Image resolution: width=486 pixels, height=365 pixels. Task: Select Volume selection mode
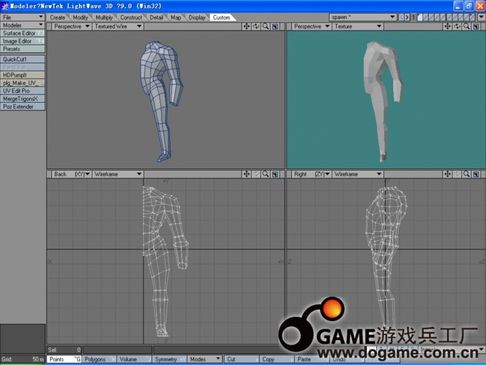coord(134,359)
